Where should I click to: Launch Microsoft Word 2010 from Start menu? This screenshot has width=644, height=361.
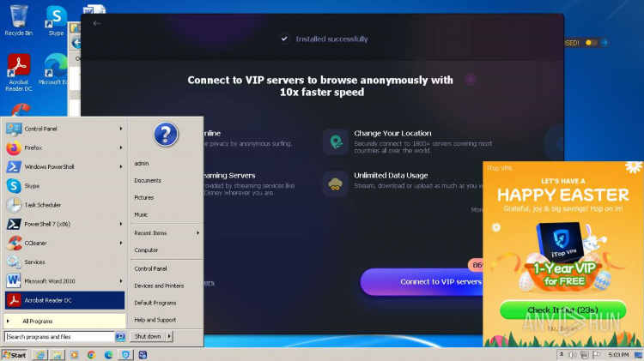tap(64, 281)
